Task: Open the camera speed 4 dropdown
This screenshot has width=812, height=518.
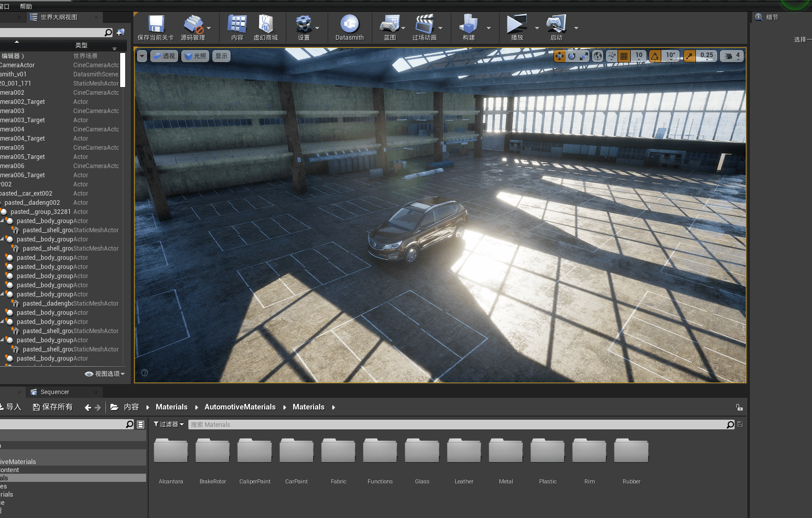Action: coord(732,56)
